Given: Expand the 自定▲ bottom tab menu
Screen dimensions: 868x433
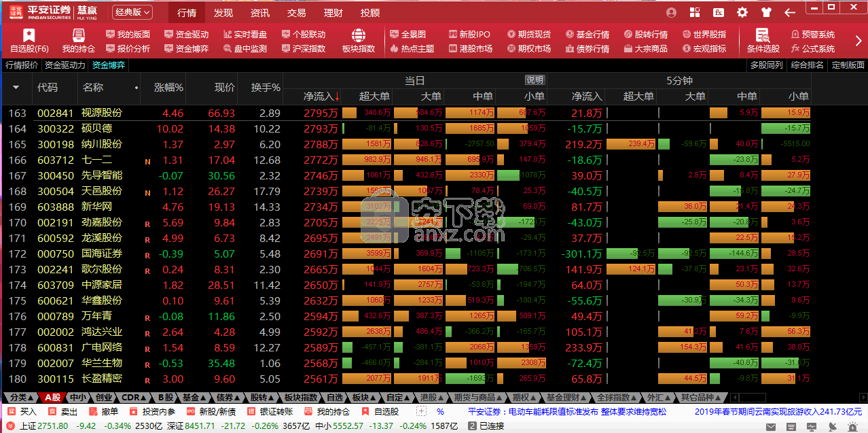Looking at the screenshot, I should click(397, 397).
